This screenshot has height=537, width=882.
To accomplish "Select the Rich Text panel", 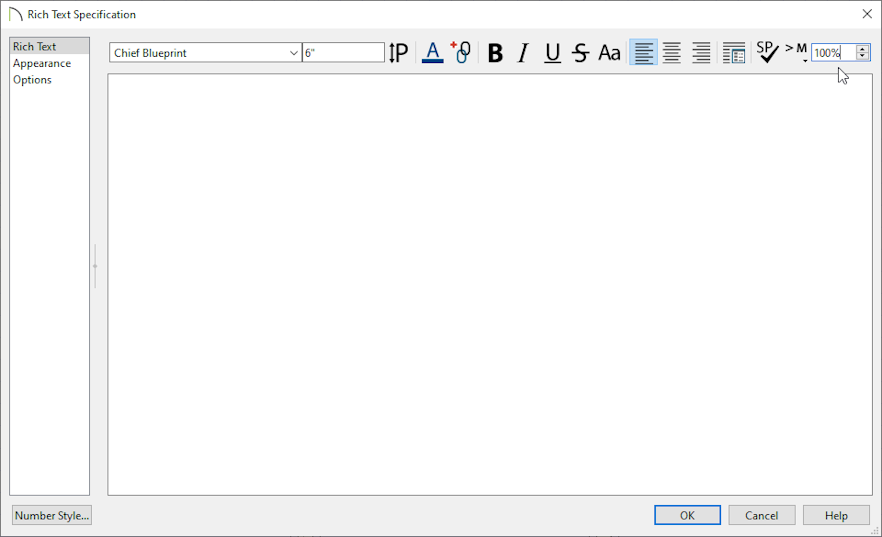I will coord(50,47).
